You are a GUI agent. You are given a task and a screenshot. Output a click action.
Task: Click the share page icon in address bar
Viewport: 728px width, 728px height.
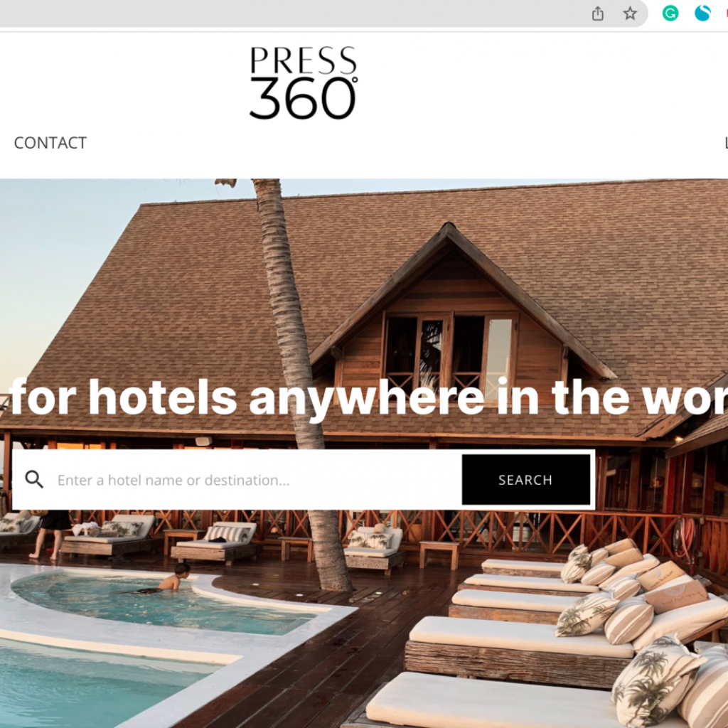tap(597, 14)
